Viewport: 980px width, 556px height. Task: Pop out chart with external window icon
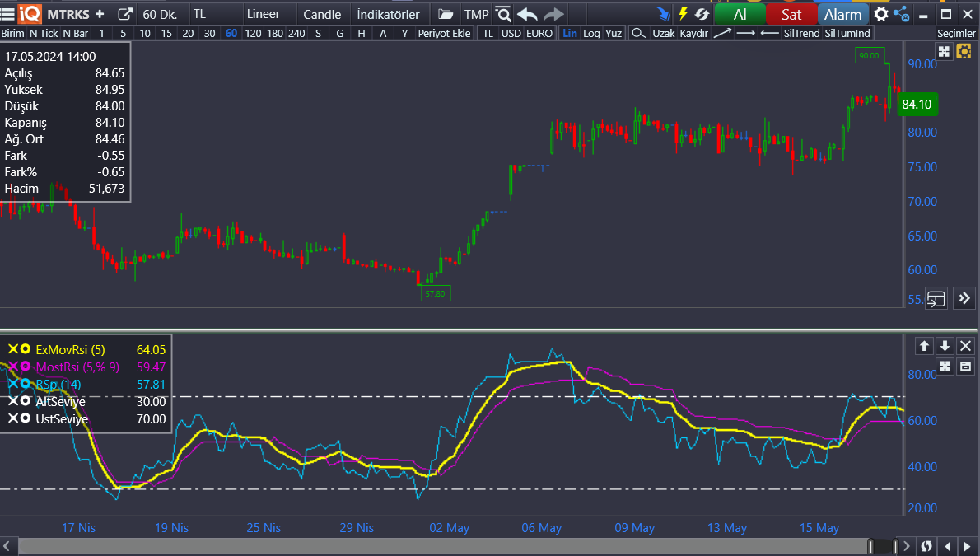coord(125,14)
